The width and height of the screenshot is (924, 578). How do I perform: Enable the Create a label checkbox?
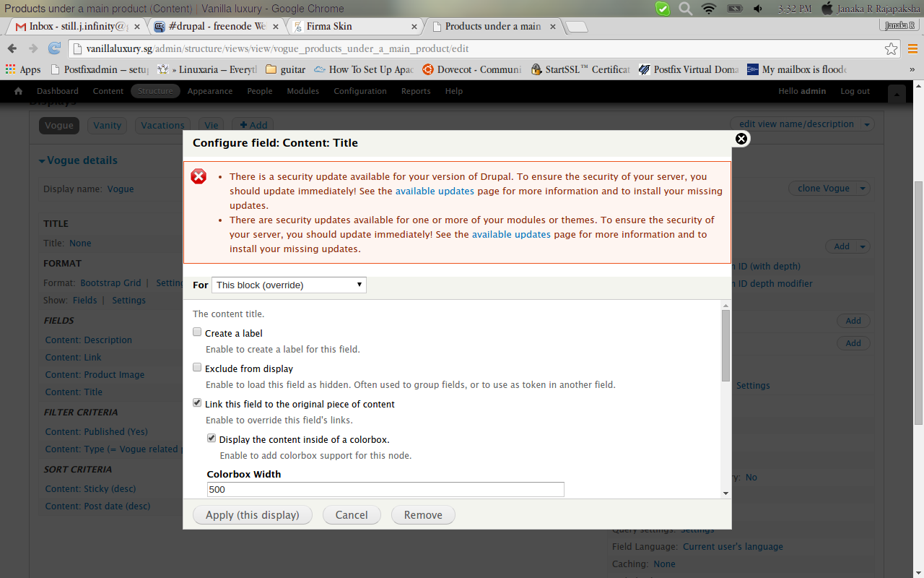point(197,332)
